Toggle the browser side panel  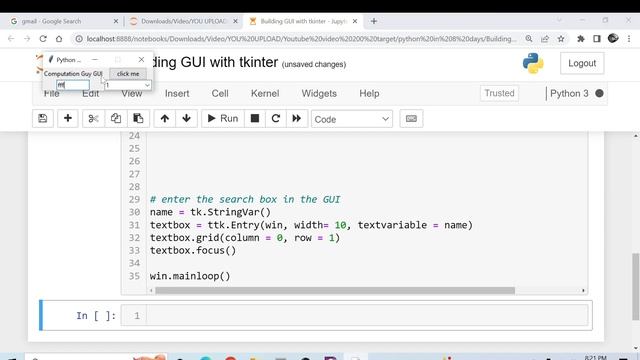point(597,39)
